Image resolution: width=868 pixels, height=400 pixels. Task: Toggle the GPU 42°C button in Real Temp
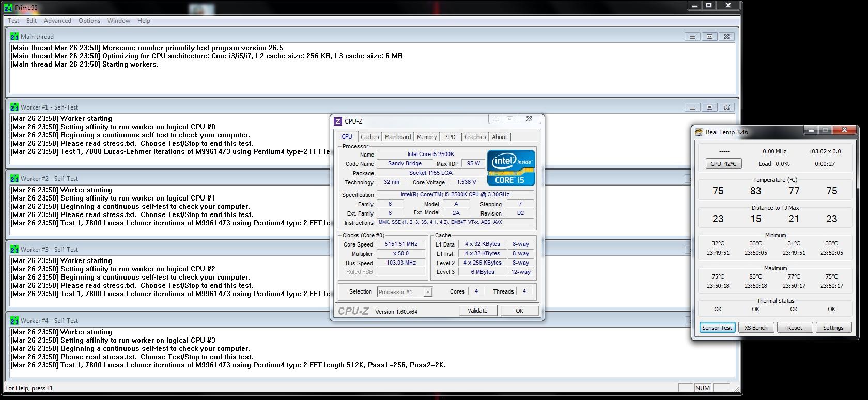click(x=723, y=164)
